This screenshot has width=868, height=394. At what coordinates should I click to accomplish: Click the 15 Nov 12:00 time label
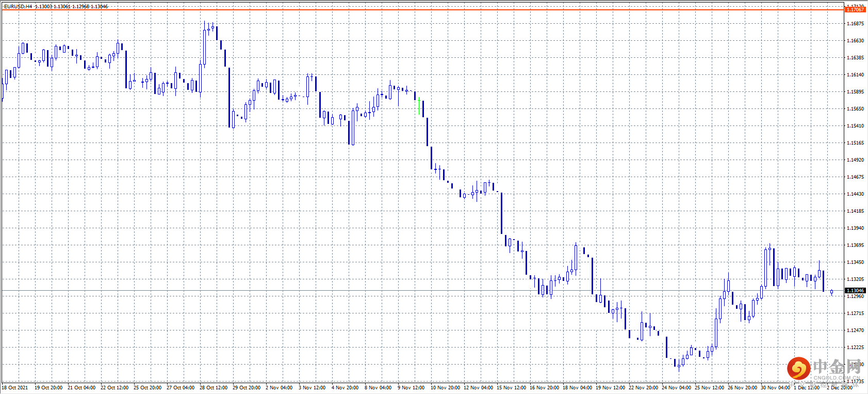(x=512, y=388)
